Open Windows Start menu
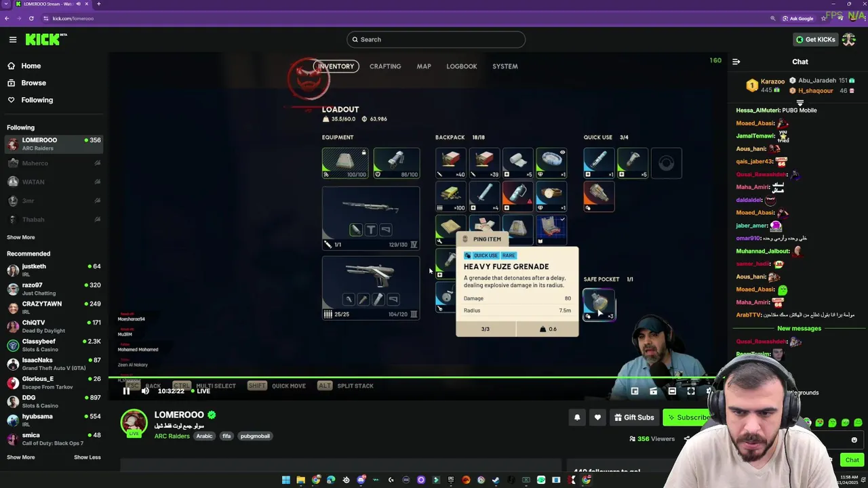868x488 pixels. coord(285,480)
